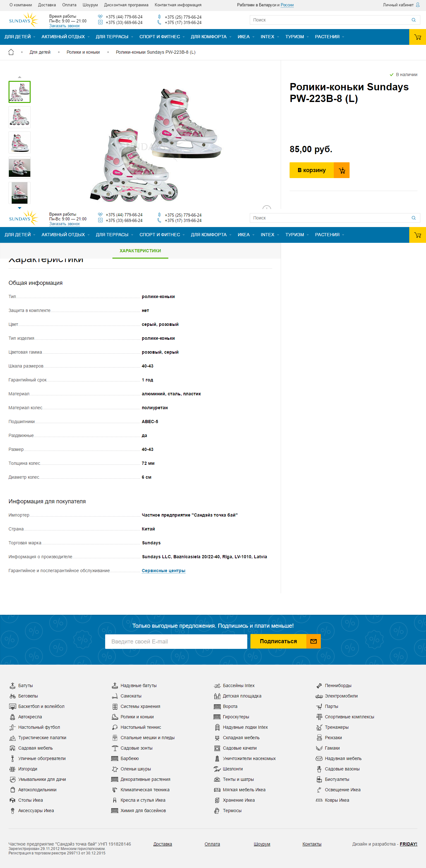Open Контакты link in footer
This screenshot has height=868, width=426.
click(312, 844)
